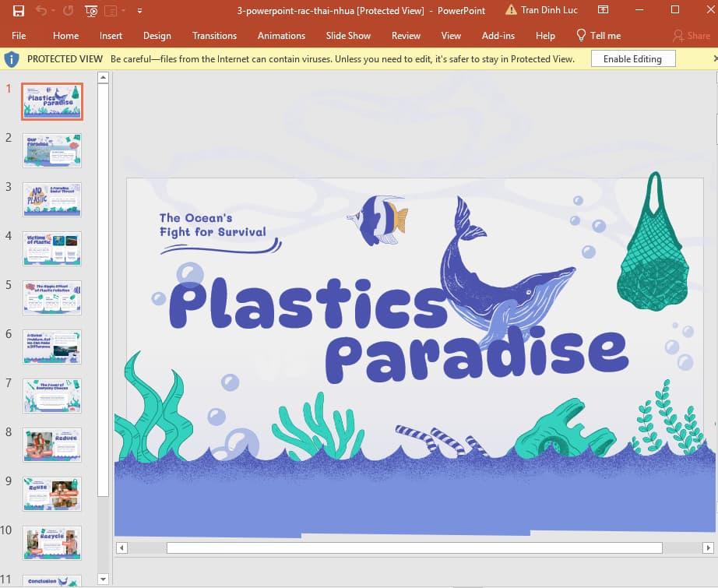Image resolution: width=718 pixels, height=588 pixels.
Task: Open the Tell me lightbulb search
Action: tap(580, 35)
